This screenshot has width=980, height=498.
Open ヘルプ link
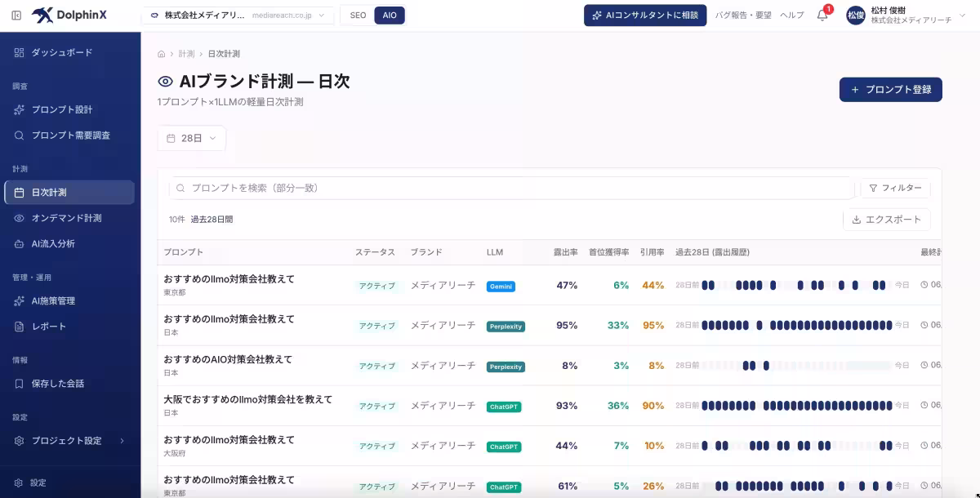[x=792, y=16]
